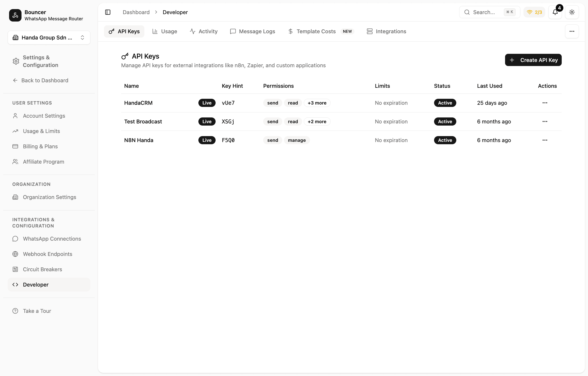
Task: Switch to the Usage tab
Action: tap(165, 31)
